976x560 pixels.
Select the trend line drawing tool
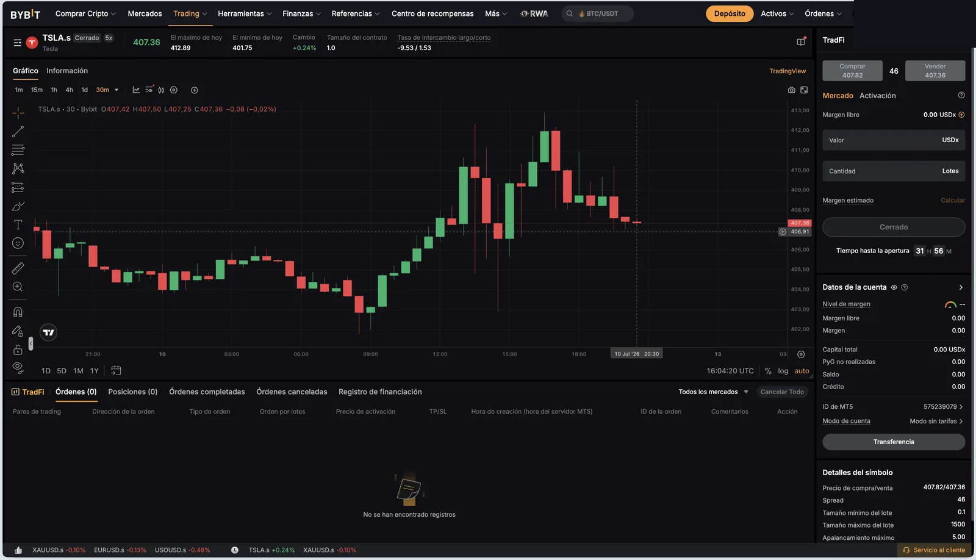coord(18,131)
